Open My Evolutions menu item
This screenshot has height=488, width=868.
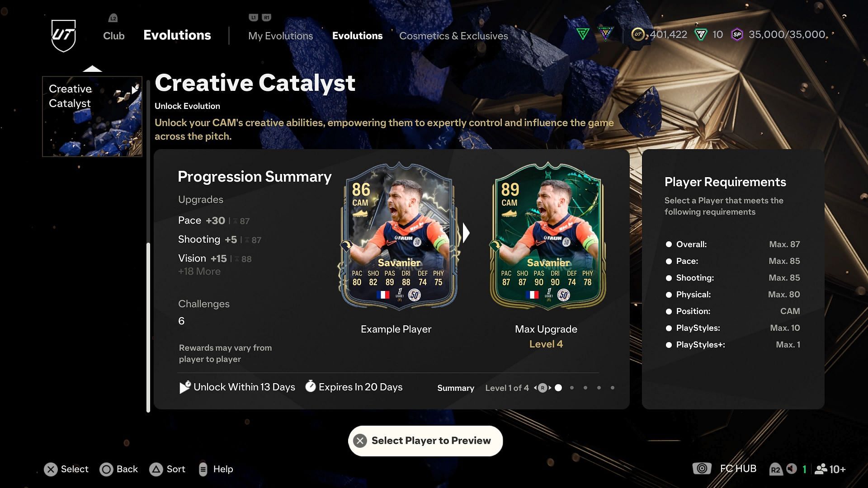pyautogui.click(x=280, y=36)
